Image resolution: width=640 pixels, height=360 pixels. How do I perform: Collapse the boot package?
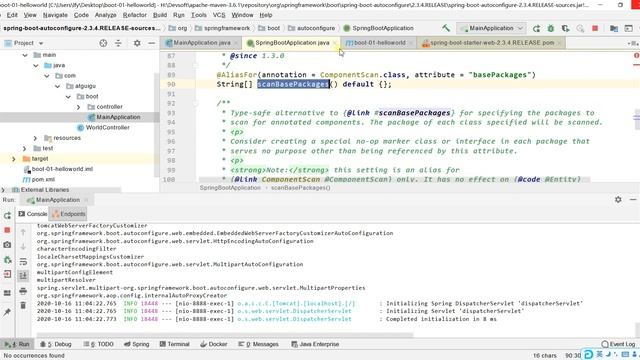click(x=68, y=96)
